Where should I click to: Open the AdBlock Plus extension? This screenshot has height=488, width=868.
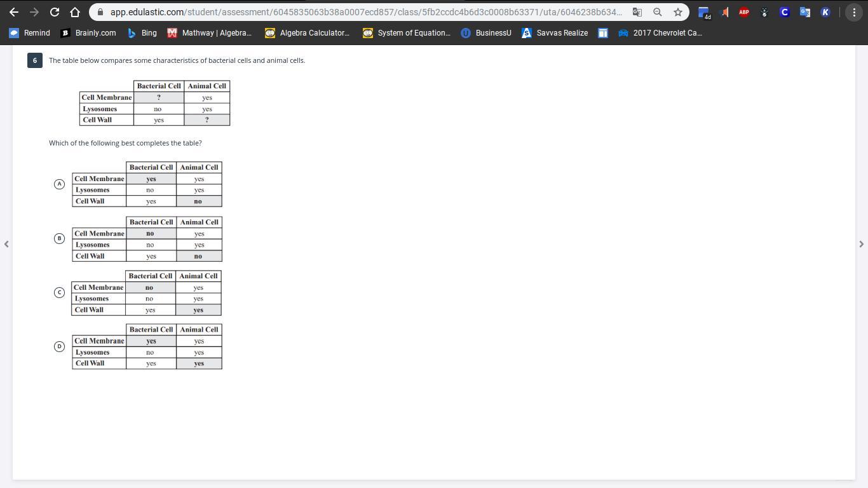coord(744,12)
